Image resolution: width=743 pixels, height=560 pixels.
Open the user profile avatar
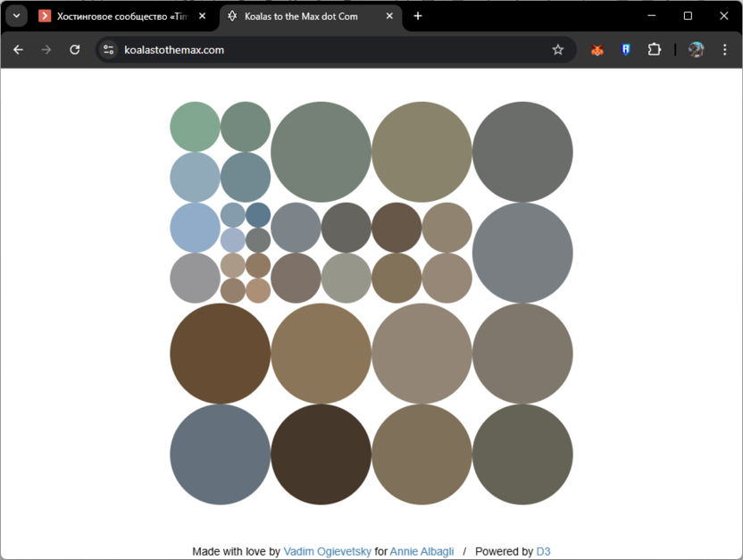coord(696,50)
